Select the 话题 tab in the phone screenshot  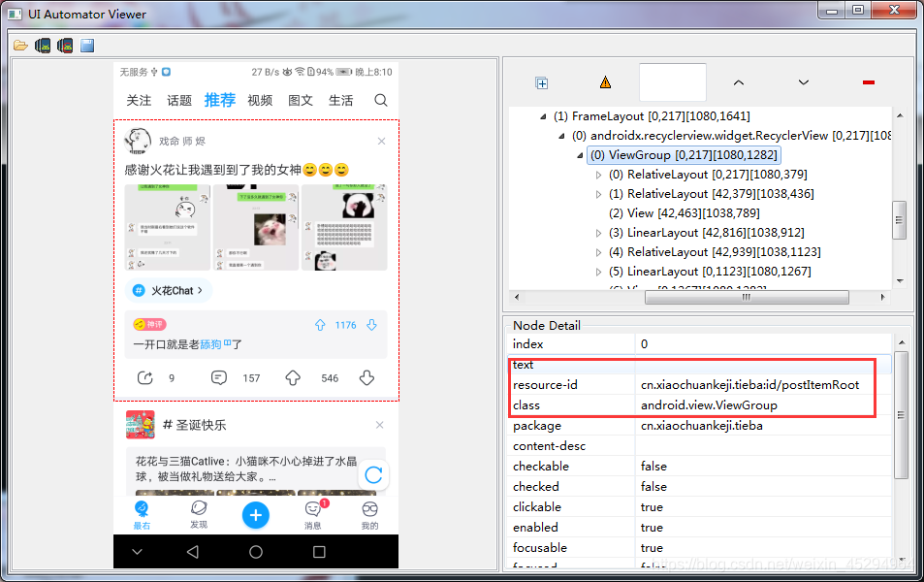[x=179, y=101]
